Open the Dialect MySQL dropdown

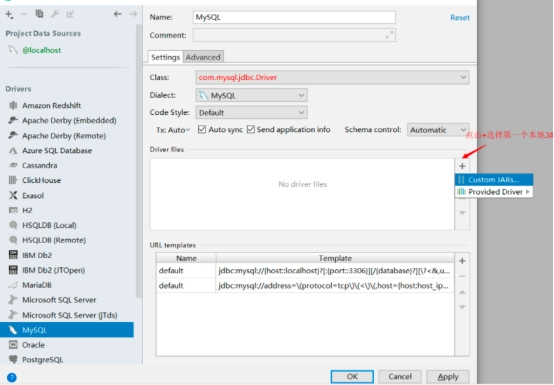(x=252, y=95)
